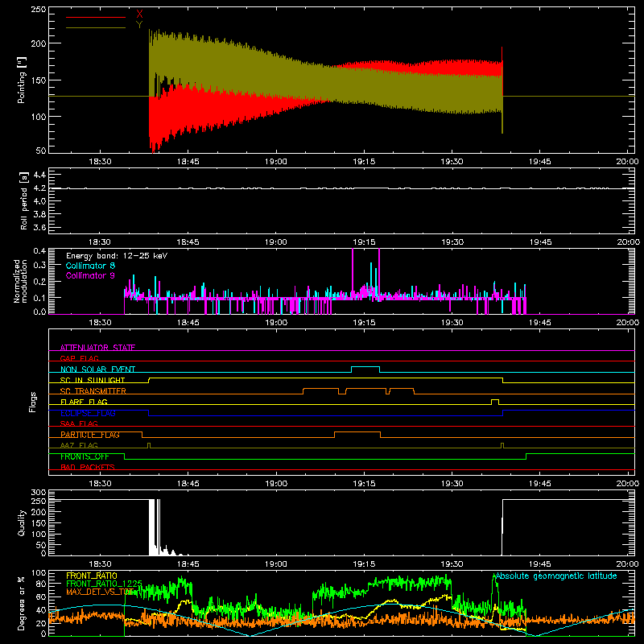Click the GAP_FLAG label
This screenshot has height=644, width=644.
coord(80,358)
